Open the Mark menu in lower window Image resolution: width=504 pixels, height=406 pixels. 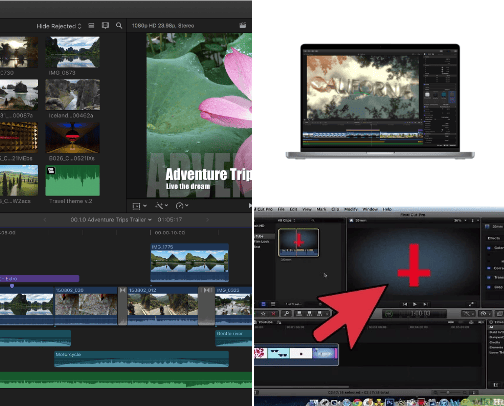321,209
